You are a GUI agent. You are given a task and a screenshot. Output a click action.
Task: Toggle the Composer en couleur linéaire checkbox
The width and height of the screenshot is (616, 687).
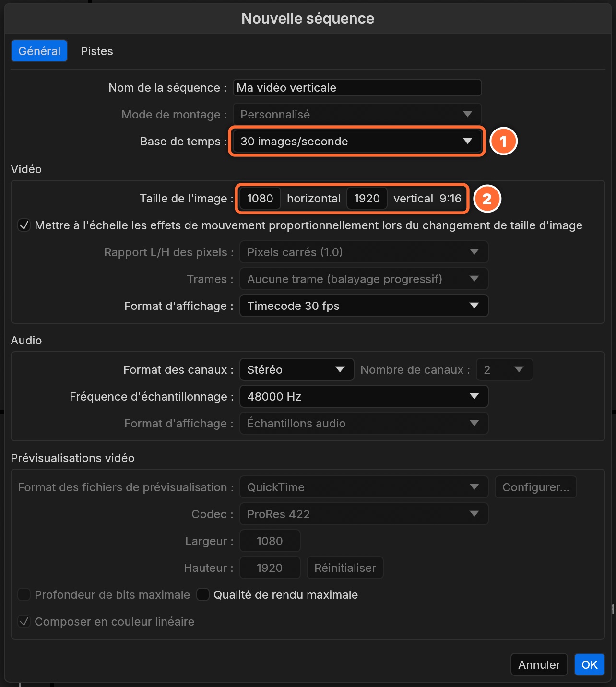click(24, 622)
